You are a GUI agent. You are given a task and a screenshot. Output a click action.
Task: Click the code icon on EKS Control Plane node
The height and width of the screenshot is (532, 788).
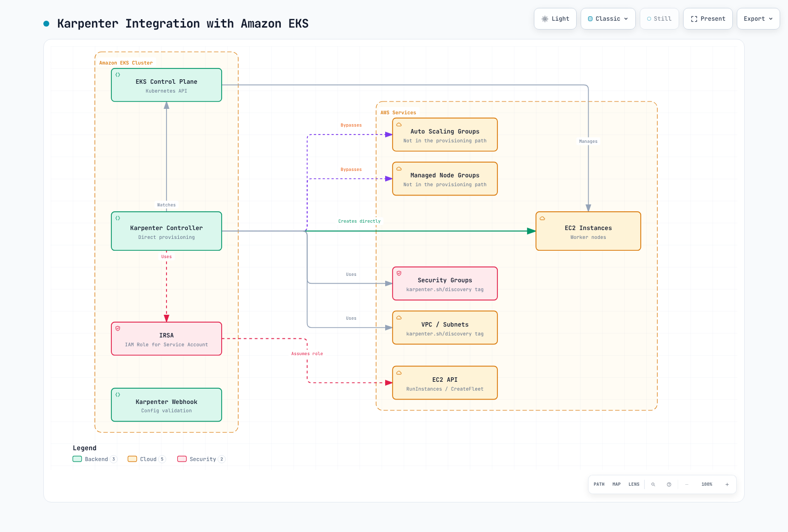tap(118, 75)
